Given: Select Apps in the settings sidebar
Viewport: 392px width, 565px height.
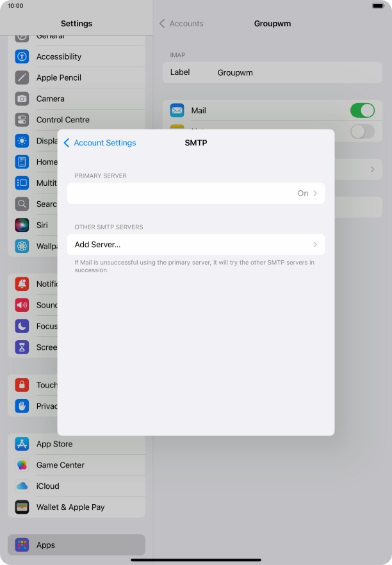Looking at the screenshot, I should click(x=76, y=545).
